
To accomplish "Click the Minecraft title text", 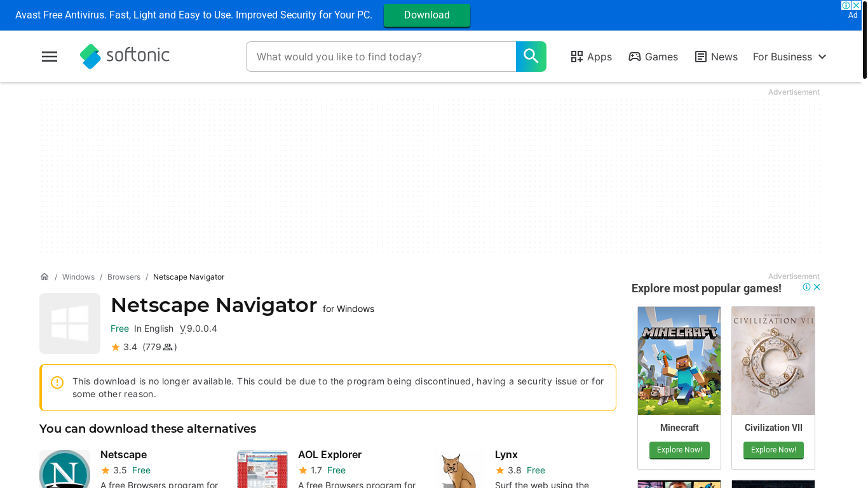I will (679, 428).
